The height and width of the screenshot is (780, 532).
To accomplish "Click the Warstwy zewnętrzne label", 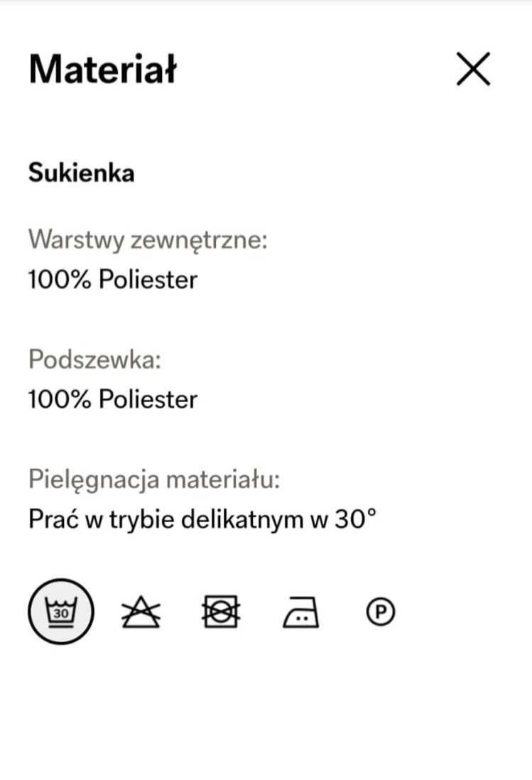I will click(x=148, y=240).
